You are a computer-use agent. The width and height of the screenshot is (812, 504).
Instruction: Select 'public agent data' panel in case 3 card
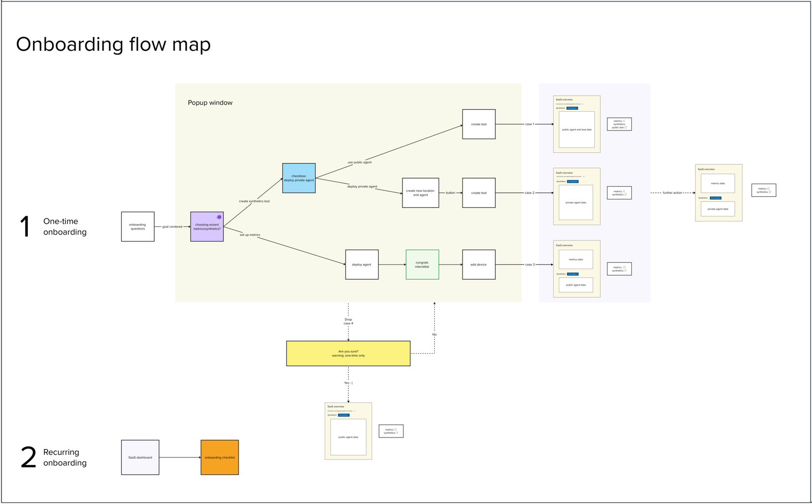click(576, 285)
